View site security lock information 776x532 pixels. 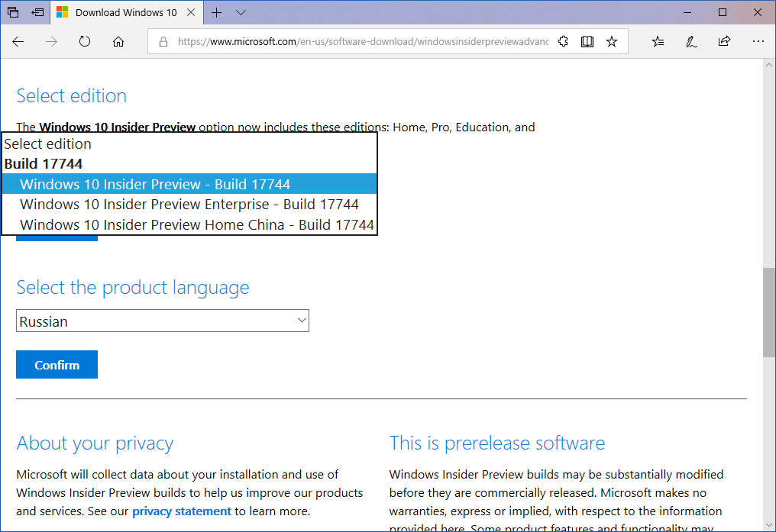163,42
